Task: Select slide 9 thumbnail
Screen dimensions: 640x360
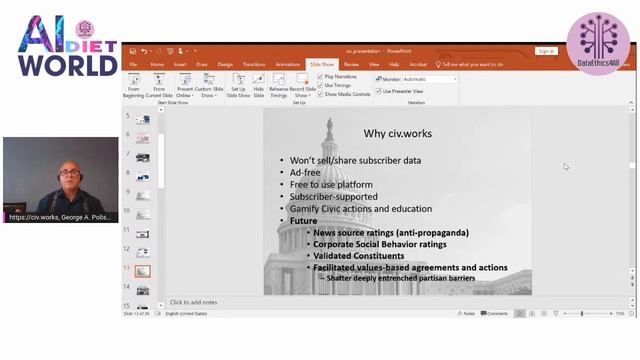Action: [x=143, y=196]
